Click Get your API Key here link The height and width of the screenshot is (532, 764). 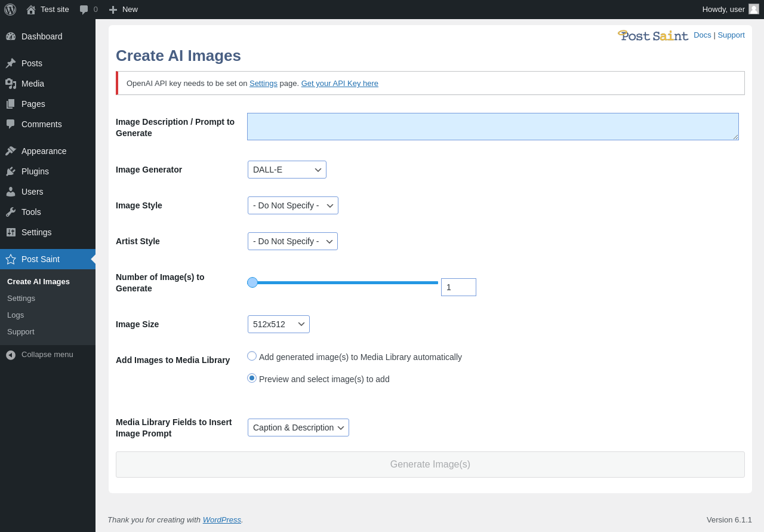340,83
